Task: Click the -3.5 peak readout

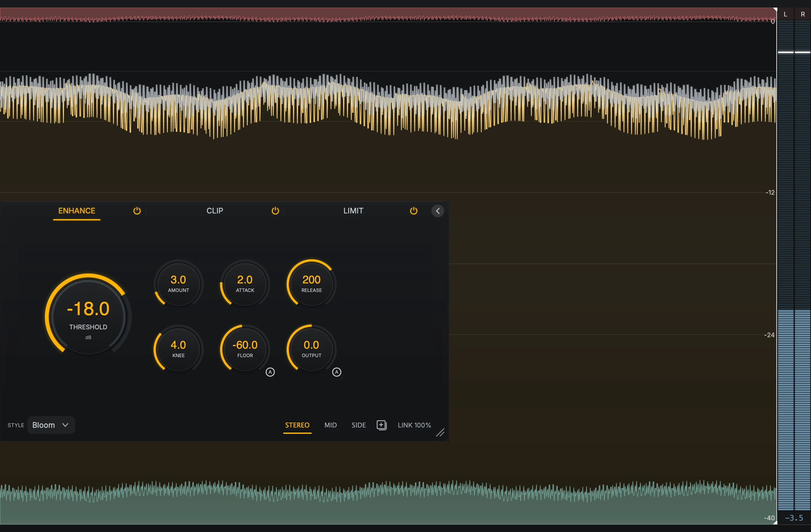Action: coord(794,518)
